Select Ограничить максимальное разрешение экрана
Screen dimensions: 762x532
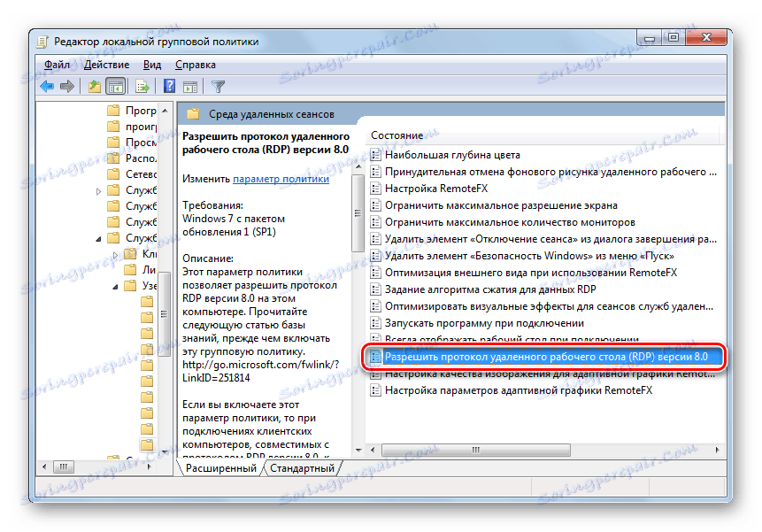click(x=501, y=205)
